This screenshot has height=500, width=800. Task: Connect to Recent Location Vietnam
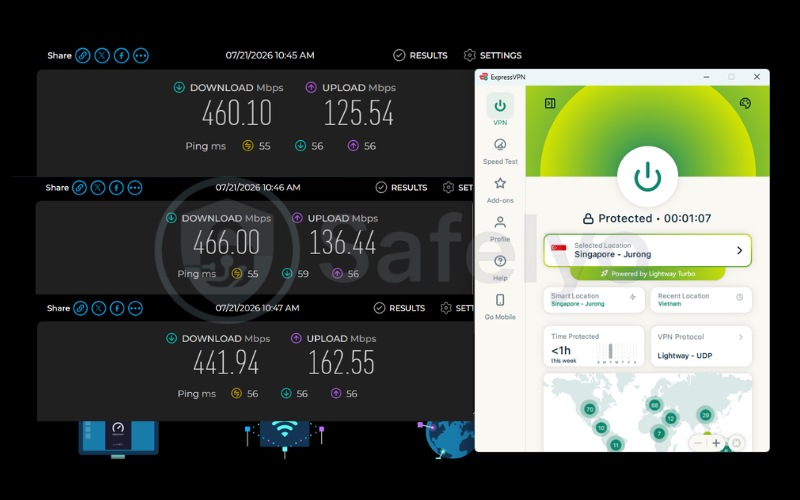tap(701, 299)
